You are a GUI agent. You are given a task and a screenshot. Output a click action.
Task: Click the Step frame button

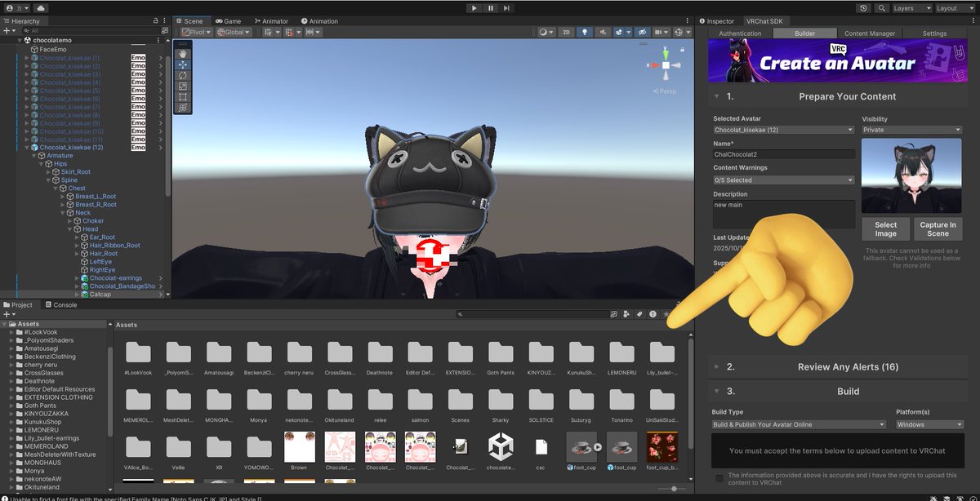coord(508,8)
